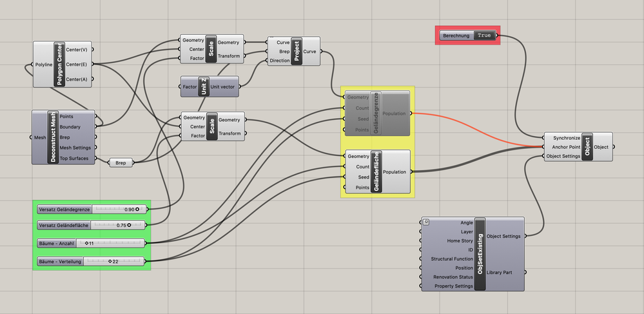
Task: Click the Synchronize input on Object component
Action: [567, 138]
